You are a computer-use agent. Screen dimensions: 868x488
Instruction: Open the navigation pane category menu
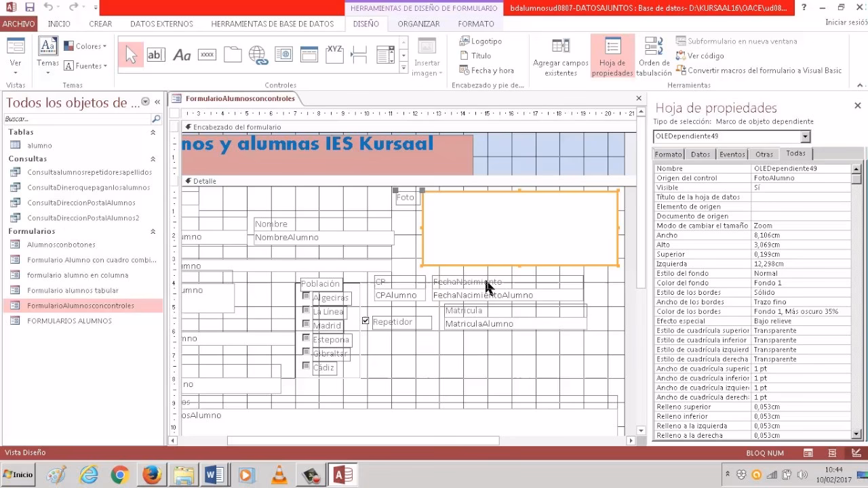[x=145, y=102]
